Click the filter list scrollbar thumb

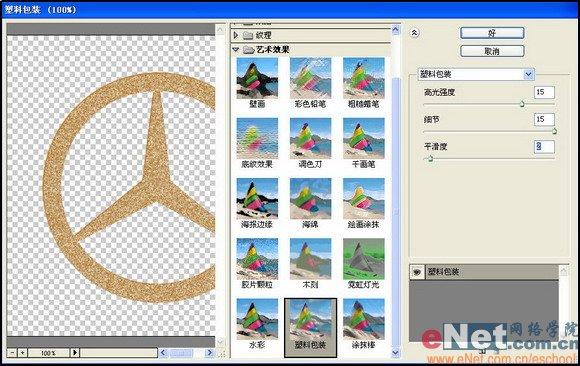coord(395,212)
